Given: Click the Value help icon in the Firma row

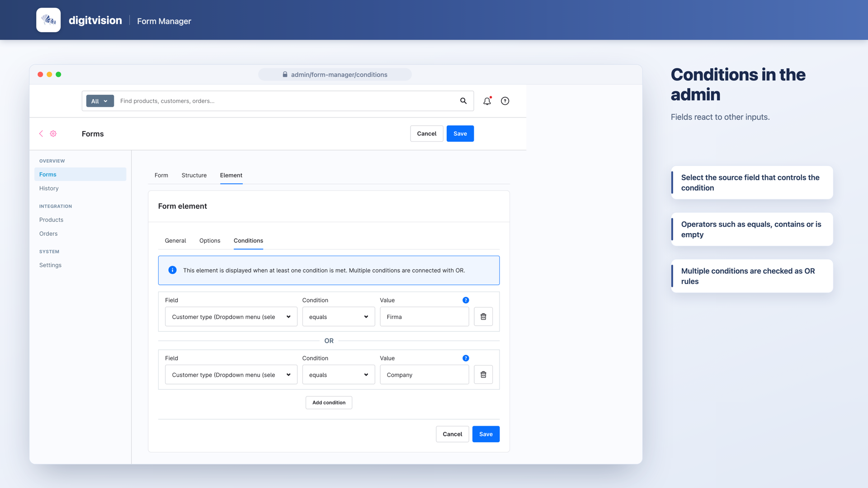Looking at the screenshot, I should point(466,300).
